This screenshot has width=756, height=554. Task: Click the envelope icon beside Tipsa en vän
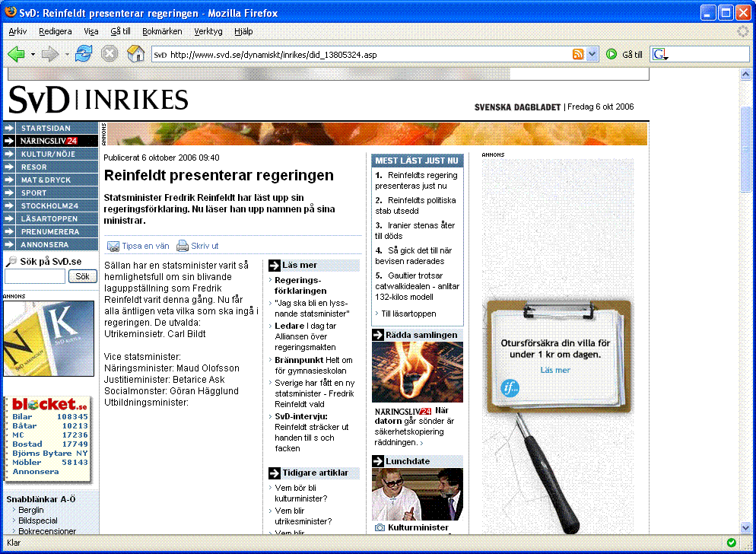click(113, 246)
